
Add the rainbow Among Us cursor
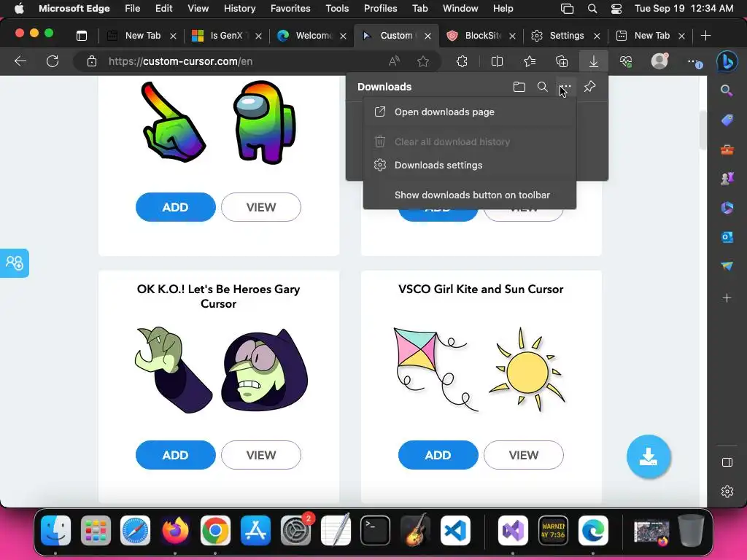click(x=175, y=207)
